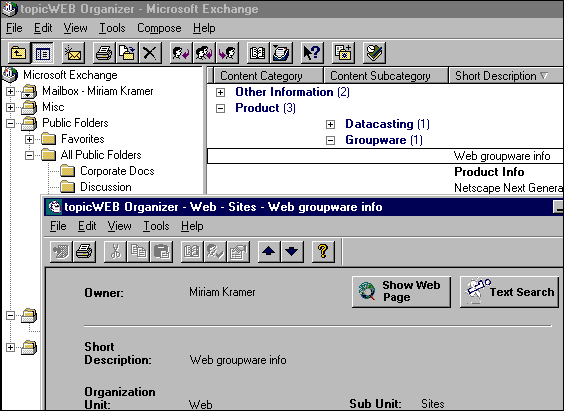Click the Paste clipboard icon
564x411 pixels.
pyautogui.click(x=161, y=251)
